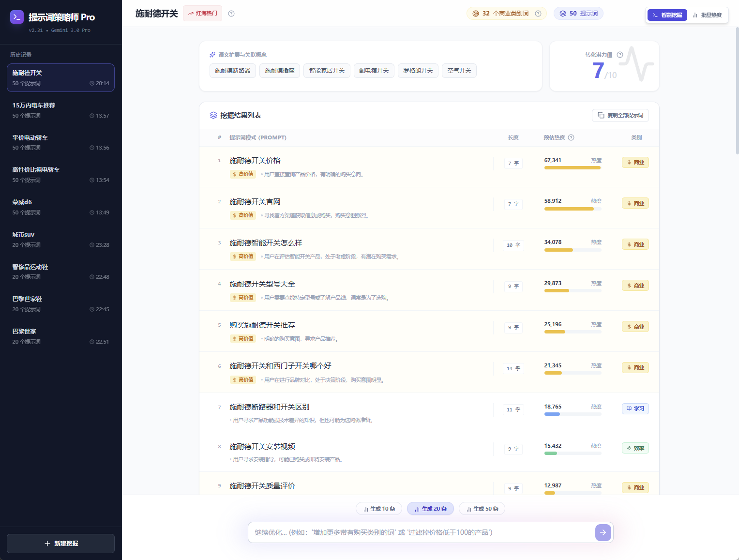The image size is (739, 560).
Task: Click the 提示词模式 (PROMPT) column header
Action: [258, 137]
